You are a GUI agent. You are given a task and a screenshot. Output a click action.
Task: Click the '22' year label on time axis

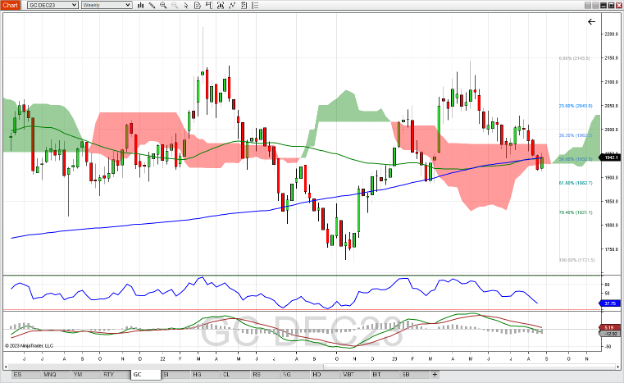(163, 359)
